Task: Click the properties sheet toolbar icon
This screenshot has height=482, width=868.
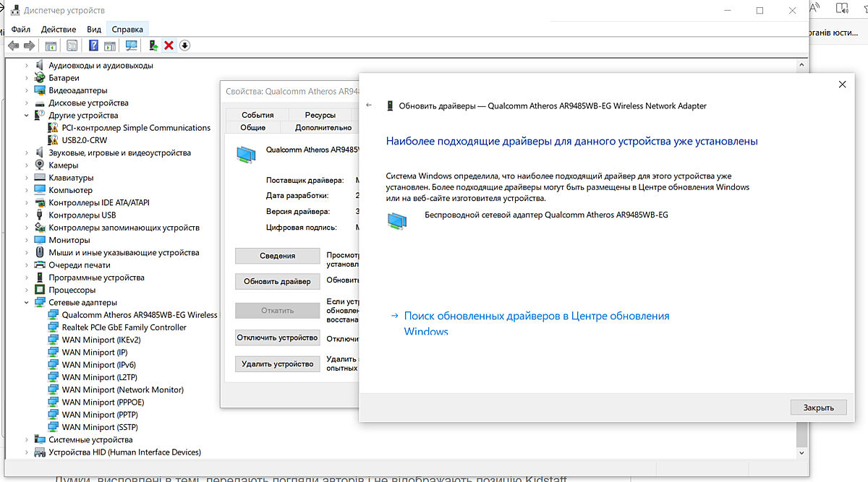Action: 72,46
